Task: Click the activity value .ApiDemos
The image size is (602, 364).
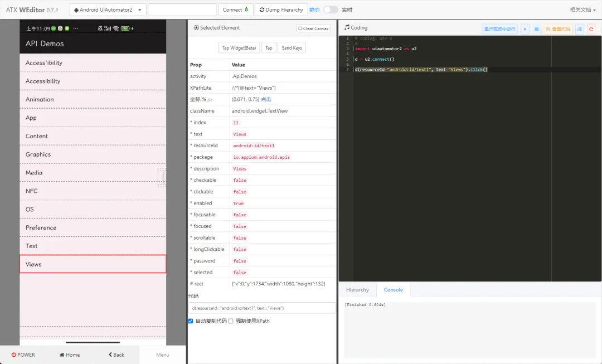Action: tap(244, 76)
